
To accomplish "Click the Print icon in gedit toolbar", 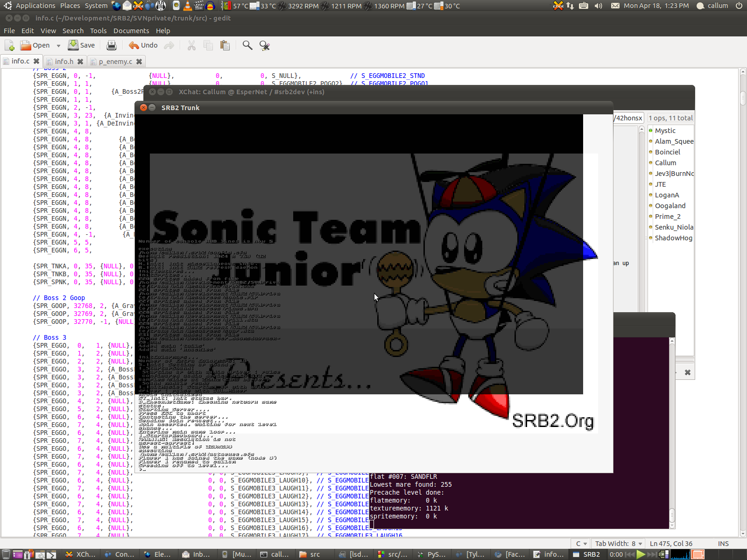I will pyautogui.click(x=111, y=45).
